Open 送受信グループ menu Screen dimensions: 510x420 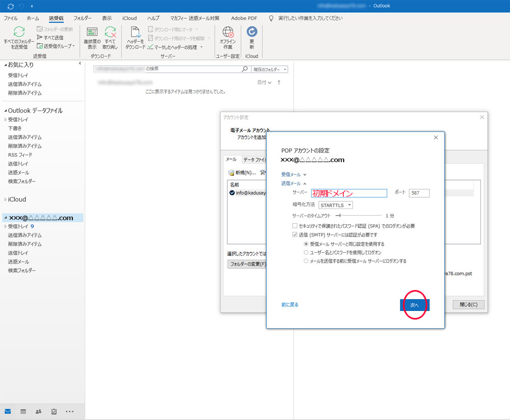click(x=56, y=46)
